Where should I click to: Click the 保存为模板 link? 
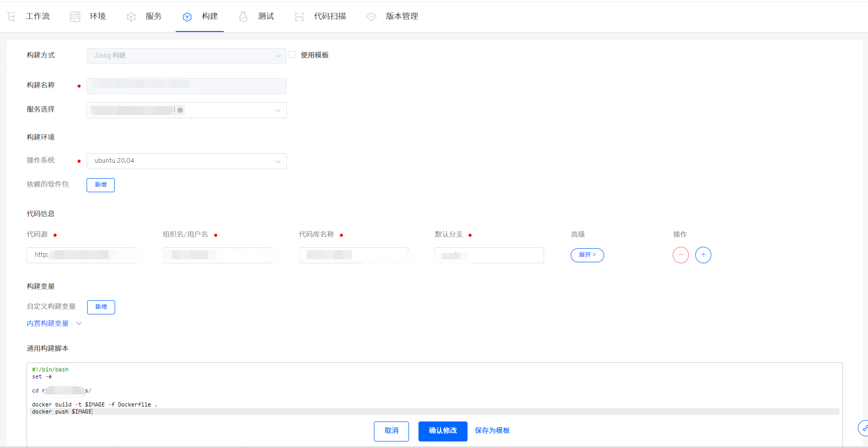click(x=492, y=430)
